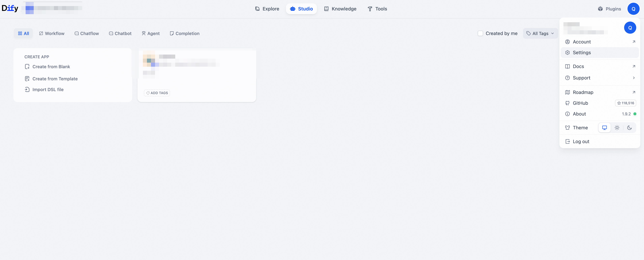
Task: Click Create from Blank icon
Action: tap(27, 67)
